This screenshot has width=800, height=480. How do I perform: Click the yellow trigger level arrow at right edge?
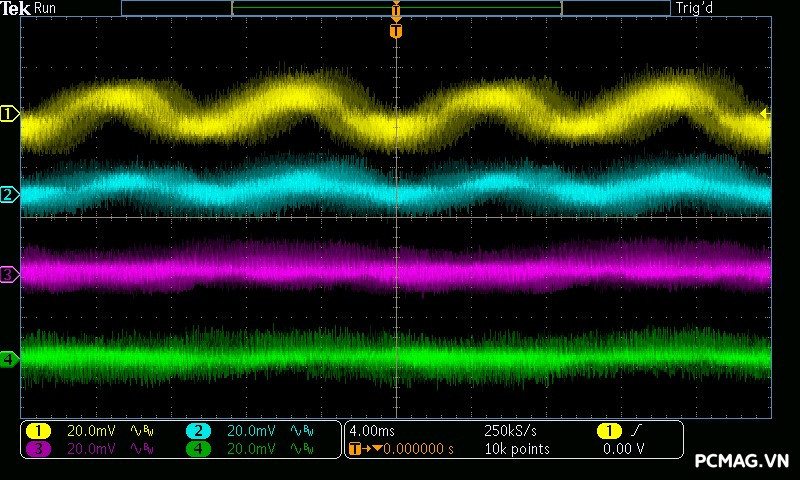765,114
